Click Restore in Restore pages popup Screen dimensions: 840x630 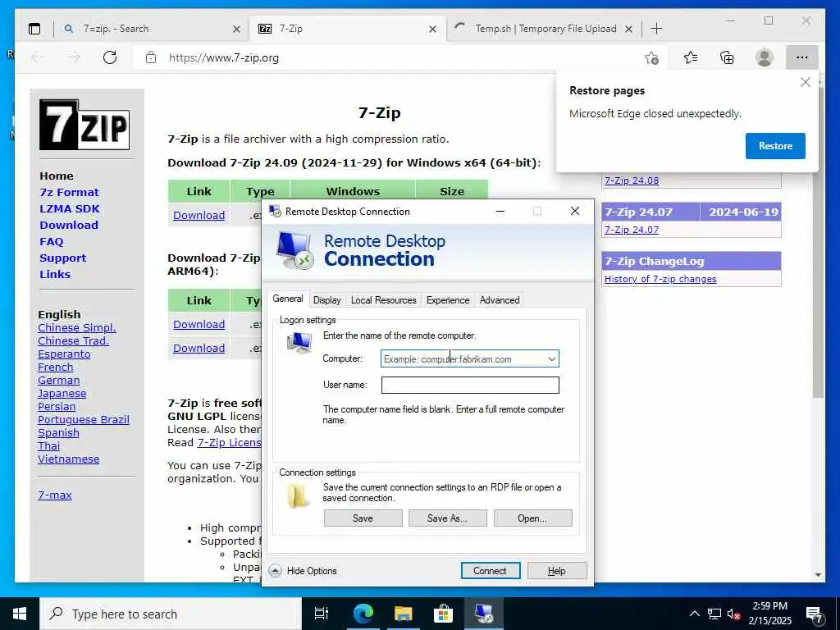[775, 146]
